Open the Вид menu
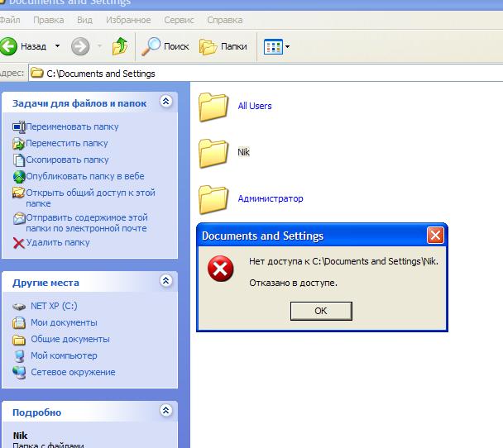Screen dimensions: 503x448 [x=84, y=19]
